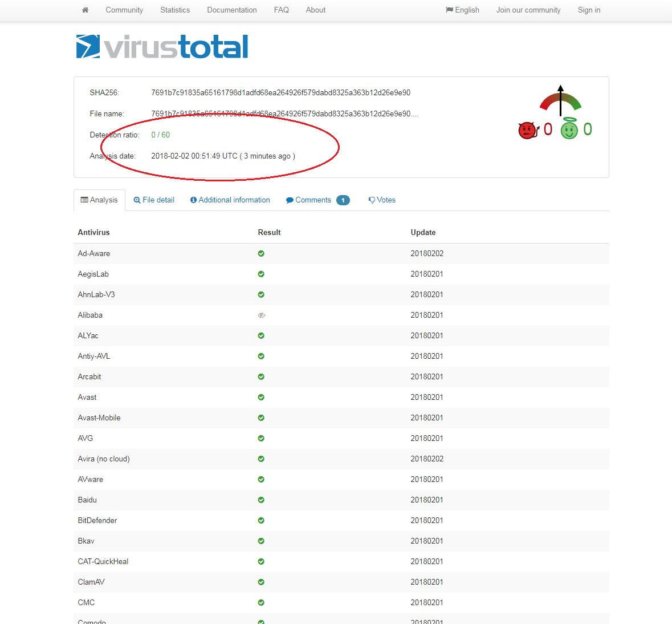Change language from English
Image resolution: width=672 pixels, height=624 pixels.
click(462, 10)
